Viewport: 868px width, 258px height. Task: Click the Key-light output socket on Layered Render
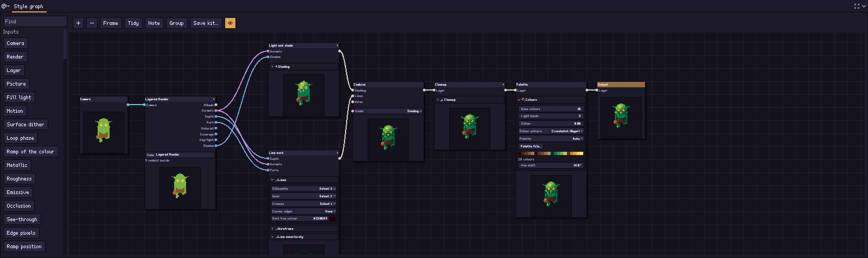click(216, 140)
